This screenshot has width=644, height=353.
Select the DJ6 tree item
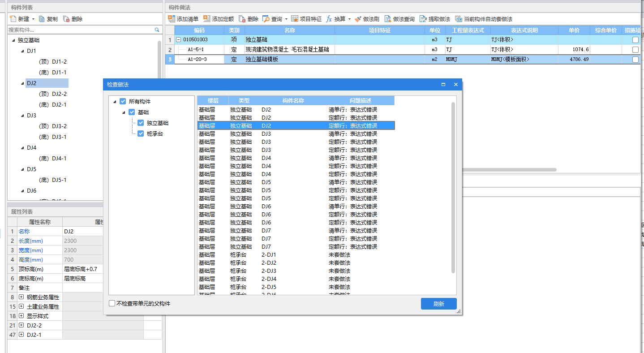click(31, 191)
